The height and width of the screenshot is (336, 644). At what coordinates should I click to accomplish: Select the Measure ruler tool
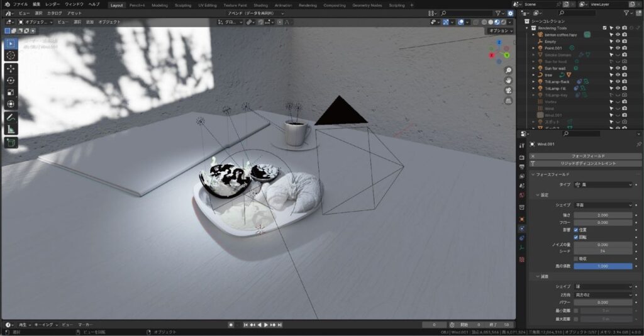11,130
